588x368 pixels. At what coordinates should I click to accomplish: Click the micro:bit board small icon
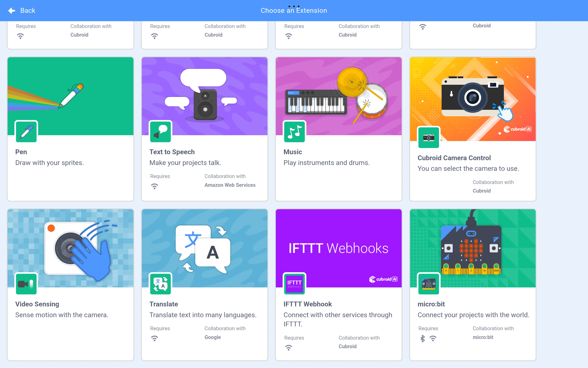(x=429, y=284)
